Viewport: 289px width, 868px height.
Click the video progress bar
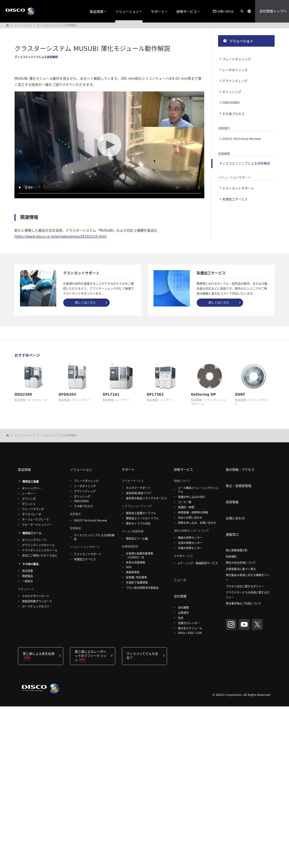[109, 193]
